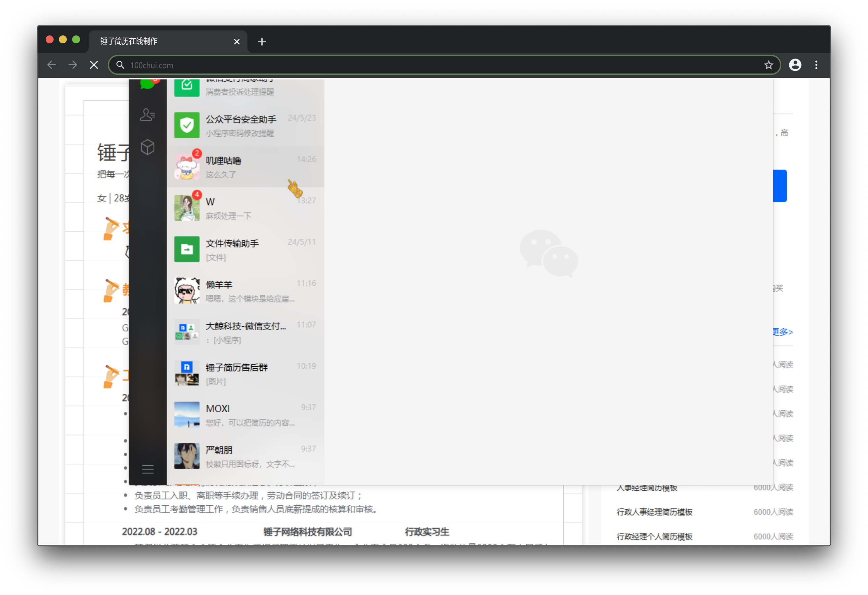The width and height of the screenshot is (868, 595).
Task: Open the browser profile account icon
Action: (795, 65)
